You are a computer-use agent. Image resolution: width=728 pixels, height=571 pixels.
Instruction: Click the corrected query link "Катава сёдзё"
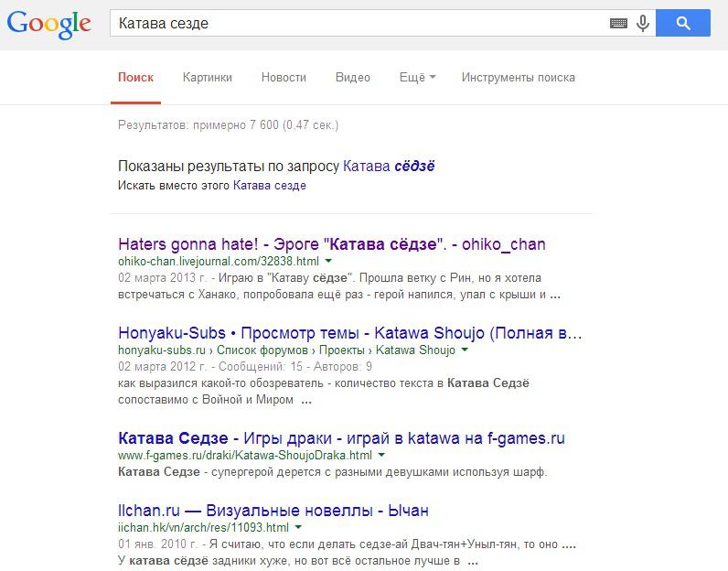[389, 166]
